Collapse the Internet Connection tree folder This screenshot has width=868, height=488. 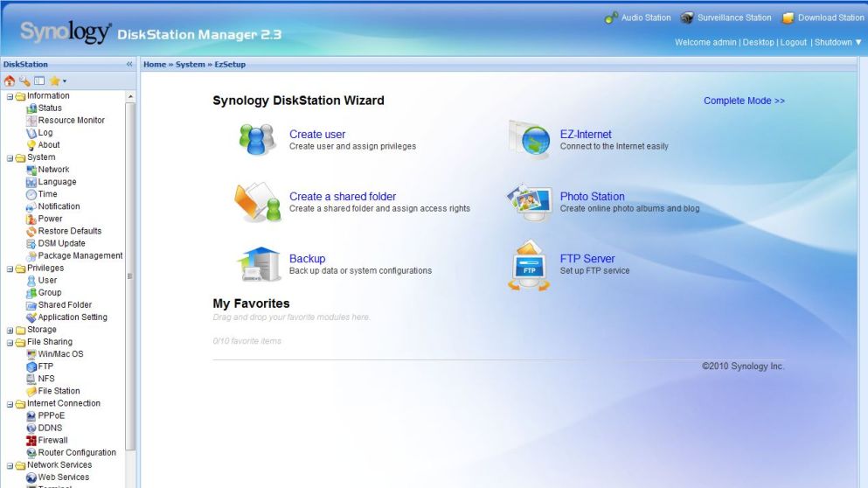(10, 404)
